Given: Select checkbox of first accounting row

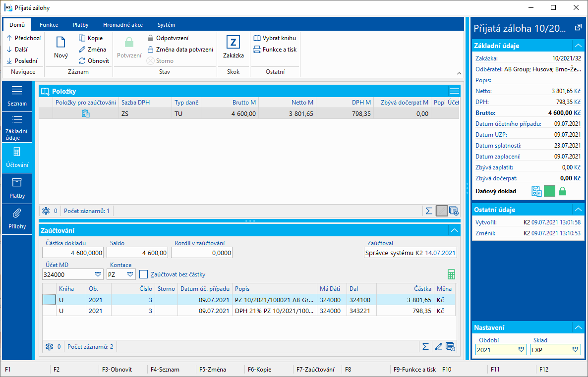Looking at the screenshot, I should tap(49, 300).
